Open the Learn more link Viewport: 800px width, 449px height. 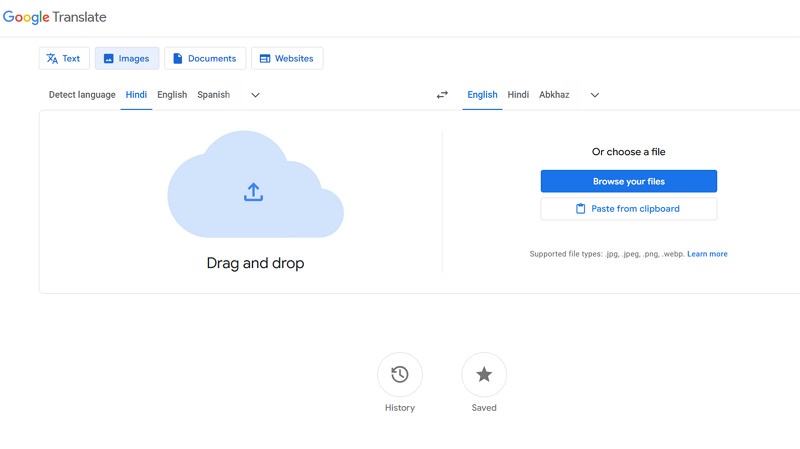point(707,254)
